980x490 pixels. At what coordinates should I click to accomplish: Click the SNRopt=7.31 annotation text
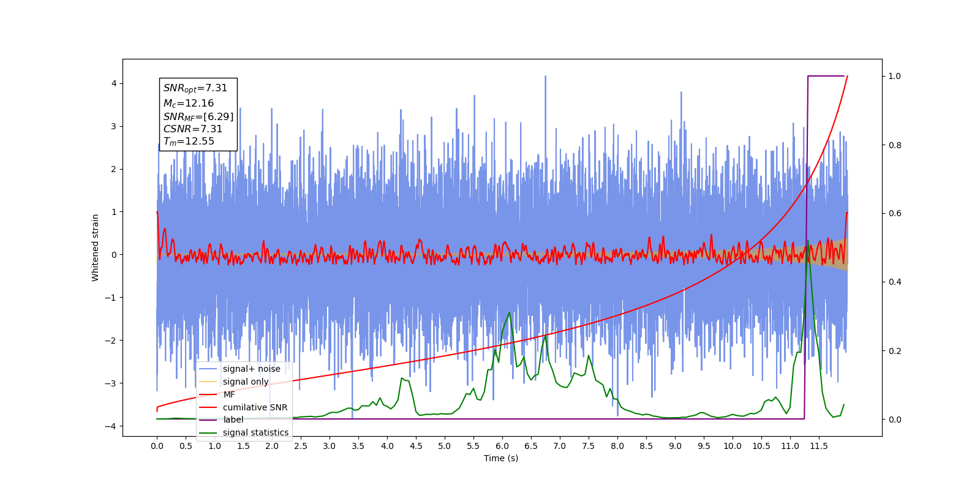(195, 88)
